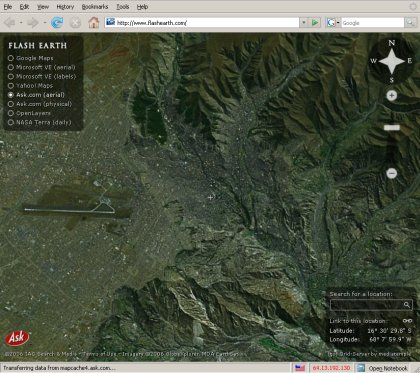The height and width of the screenshot is (373, 420).
Task: Open the Edit menu
Action: 24,7
